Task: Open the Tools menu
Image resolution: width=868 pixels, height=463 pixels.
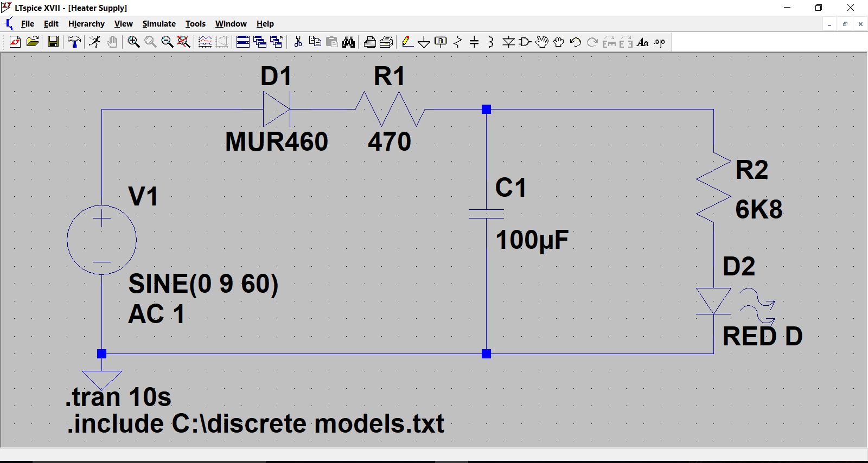Action: pyautogui.click(x=195, y=24)
